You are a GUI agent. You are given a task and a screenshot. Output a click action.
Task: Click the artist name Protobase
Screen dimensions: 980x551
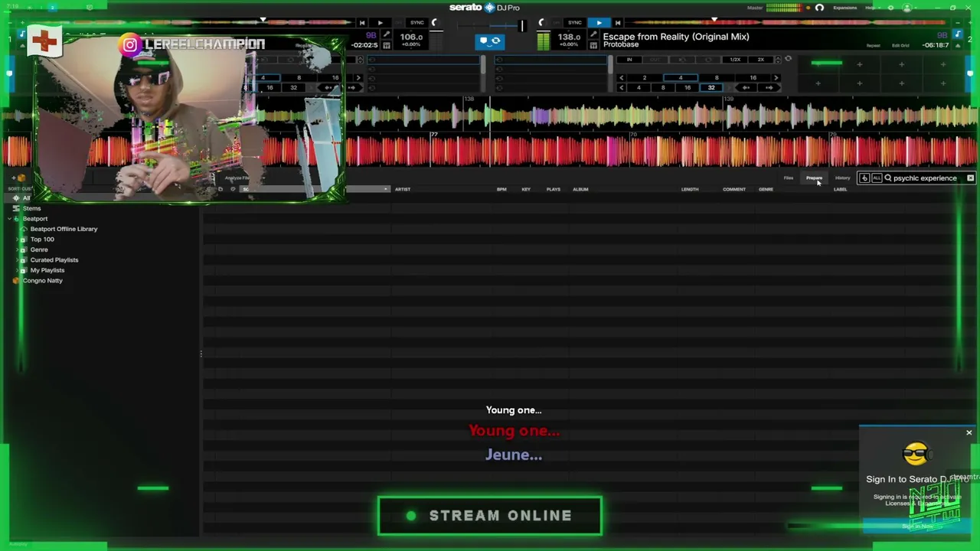coord(621,45)
